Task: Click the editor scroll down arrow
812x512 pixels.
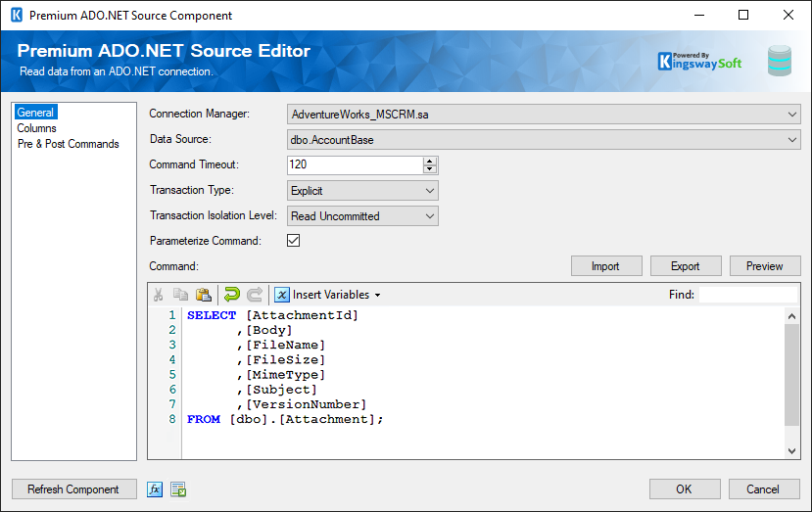Action: [791, 451]
